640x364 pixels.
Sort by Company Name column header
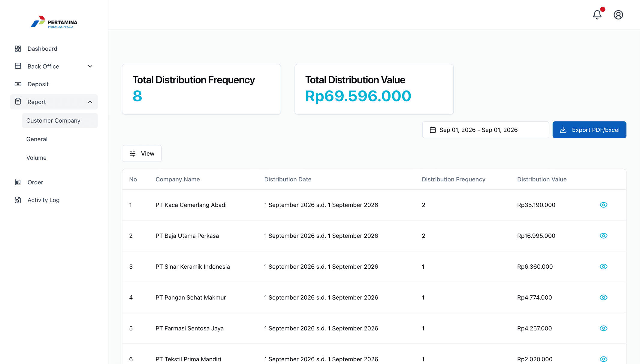tap(177, 179)
